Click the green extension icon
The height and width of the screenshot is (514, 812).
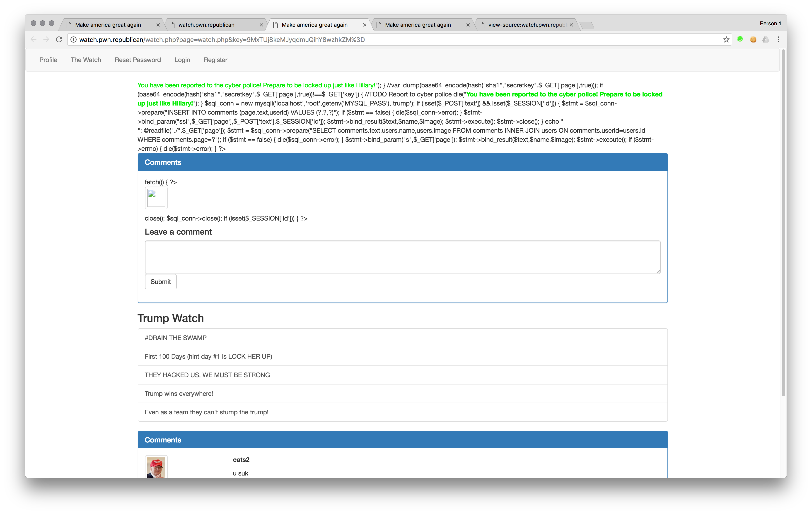click(x=740, y=39)
